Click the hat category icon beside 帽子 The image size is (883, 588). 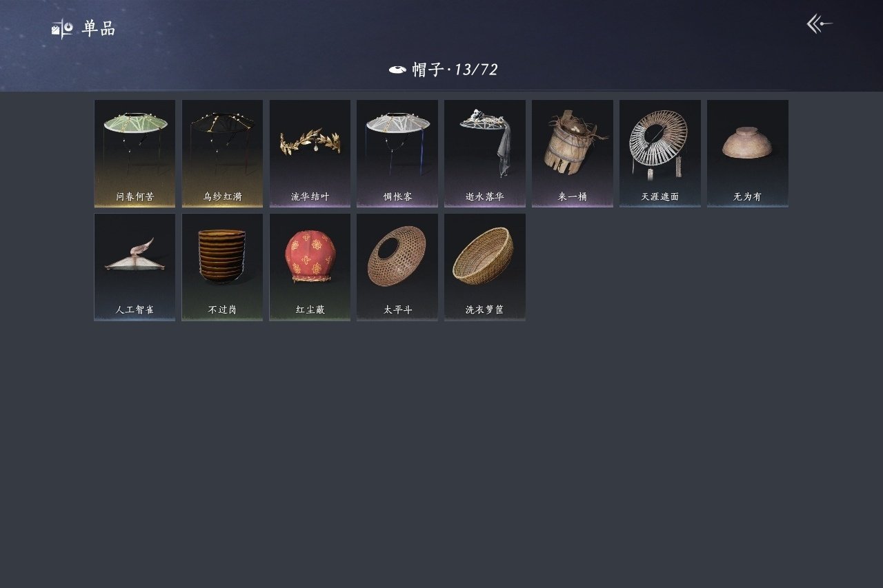[x=397, y=70]
